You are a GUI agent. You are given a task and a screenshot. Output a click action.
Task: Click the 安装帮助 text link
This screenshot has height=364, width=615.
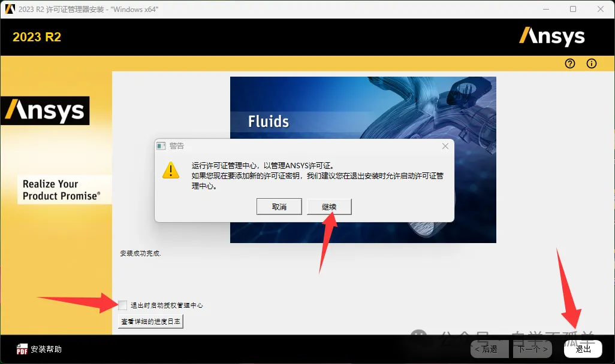[46, 349]
